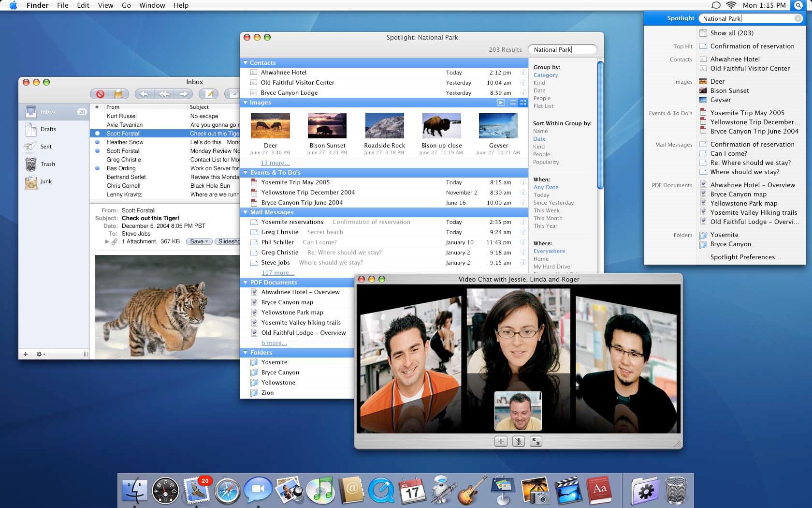
Task: Click the compose New Message icon in Mail
Action: click(209, 94)
